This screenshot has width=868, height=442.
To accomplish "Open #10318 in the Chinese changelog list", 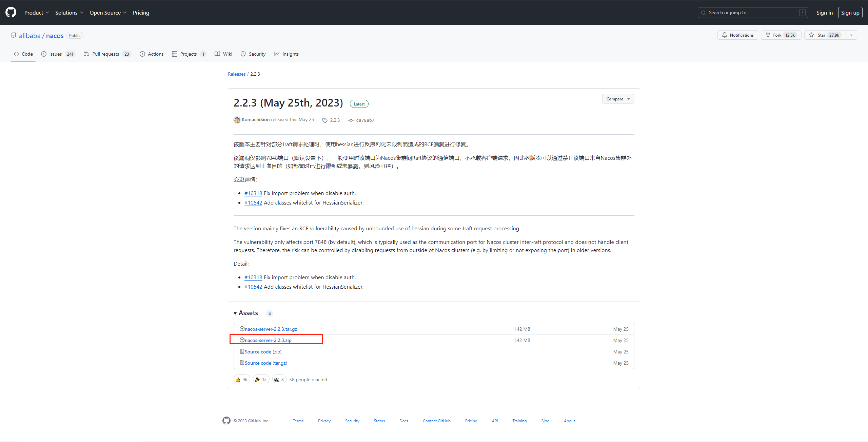I will coord(253,193).
